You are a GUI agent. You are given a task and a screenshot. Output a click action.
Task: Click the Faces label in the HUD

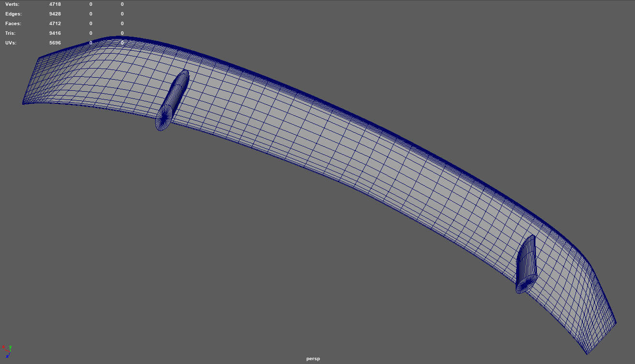tap(14, 24)
